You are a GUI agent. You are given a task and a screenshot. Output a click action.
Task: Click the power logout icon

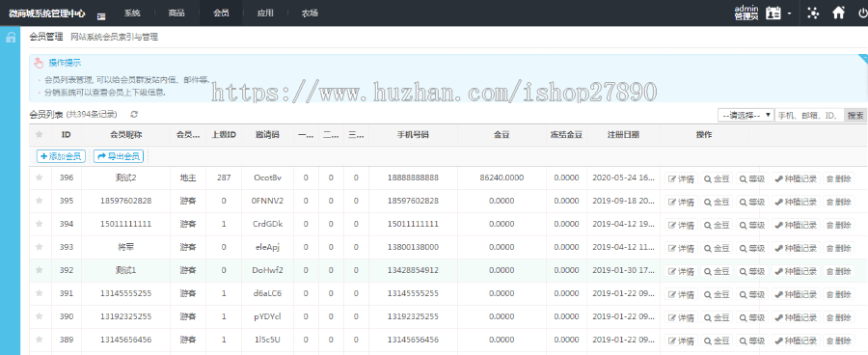862,13
